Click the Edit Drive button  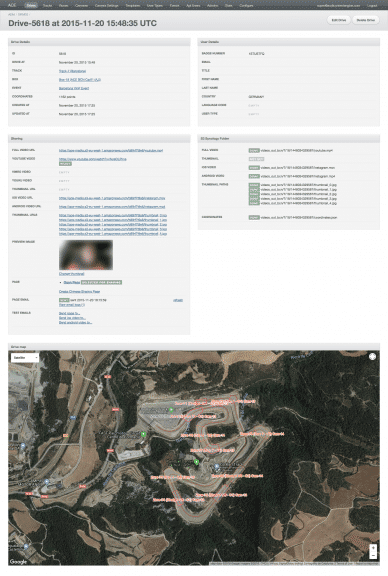(x=338, y=20)
